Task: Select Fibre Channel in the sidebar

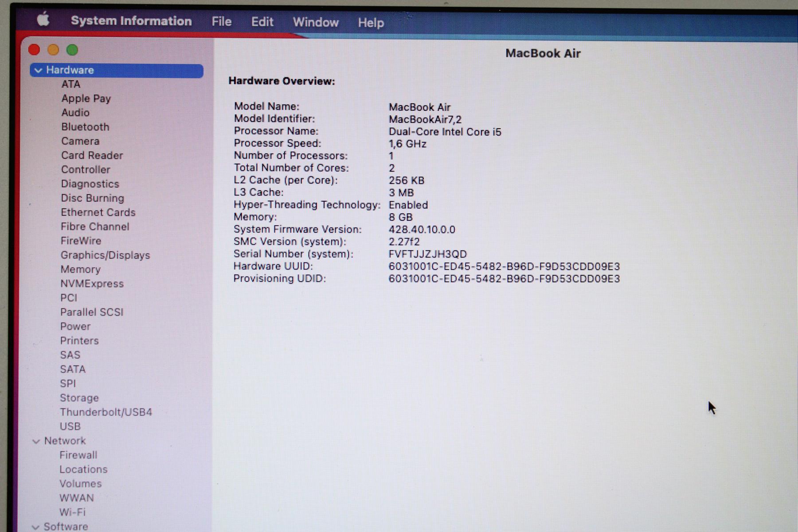Action: [x=95, y=227]
